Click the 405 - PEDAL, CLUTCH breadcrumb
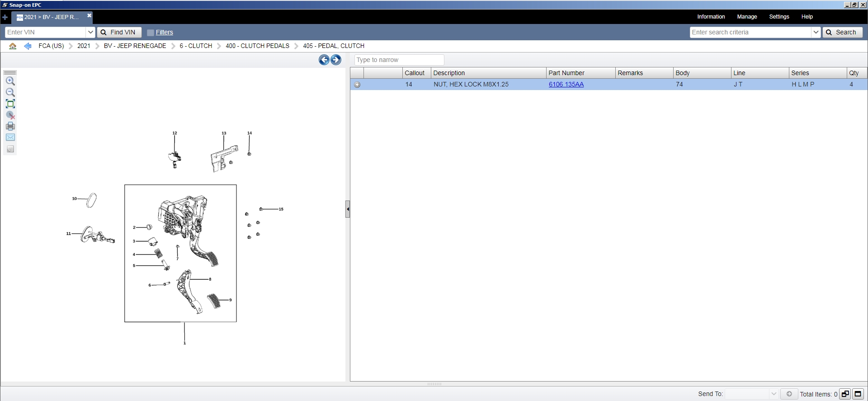Viewport: 868px width, 401px height. (334, 46)
